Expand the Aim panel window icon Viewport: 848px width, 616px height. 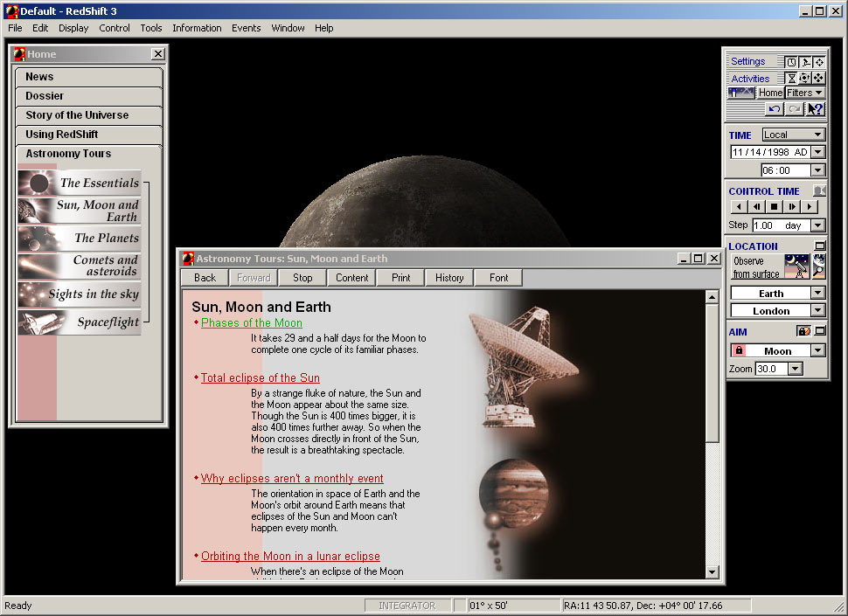[x=820, y=330]
